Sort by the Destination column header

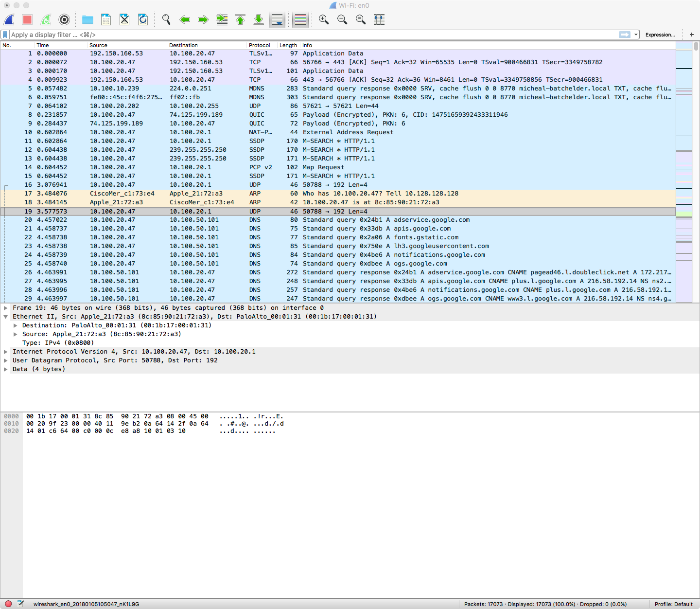pyautogui.click(x=207, y=45)
